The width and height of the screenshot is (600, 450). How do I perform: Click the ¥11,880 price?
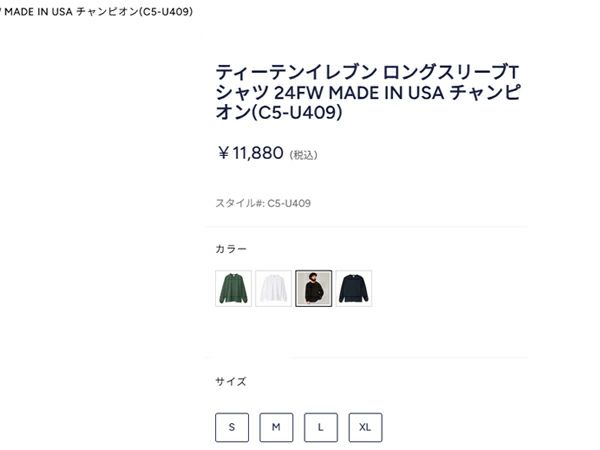point(250,153)
